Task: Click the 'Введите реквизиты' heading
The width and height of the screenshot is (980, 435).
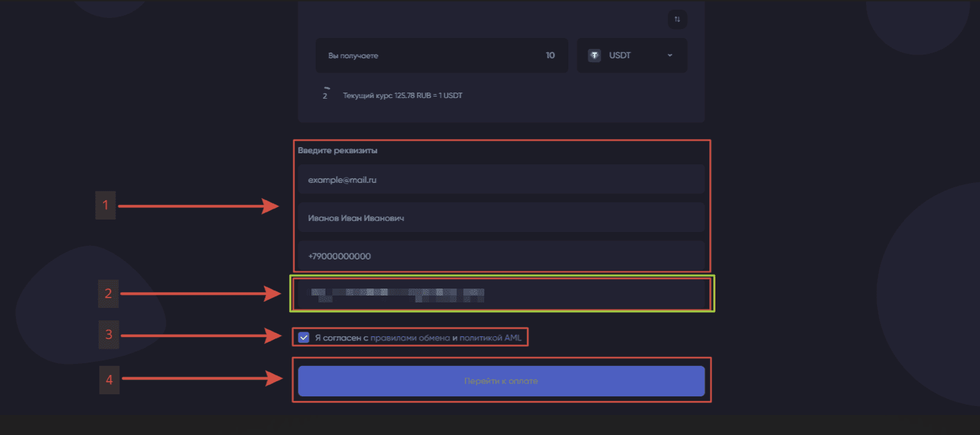Action: pos(338,151)
